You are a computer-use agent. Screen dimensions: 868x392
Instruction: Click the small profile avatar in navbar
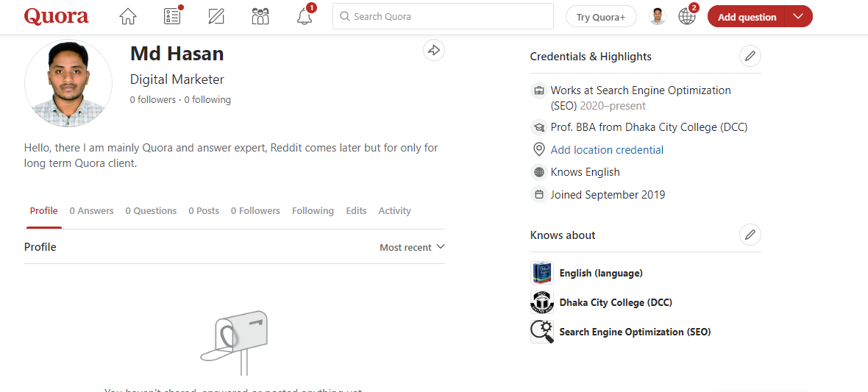coord(657,17)
